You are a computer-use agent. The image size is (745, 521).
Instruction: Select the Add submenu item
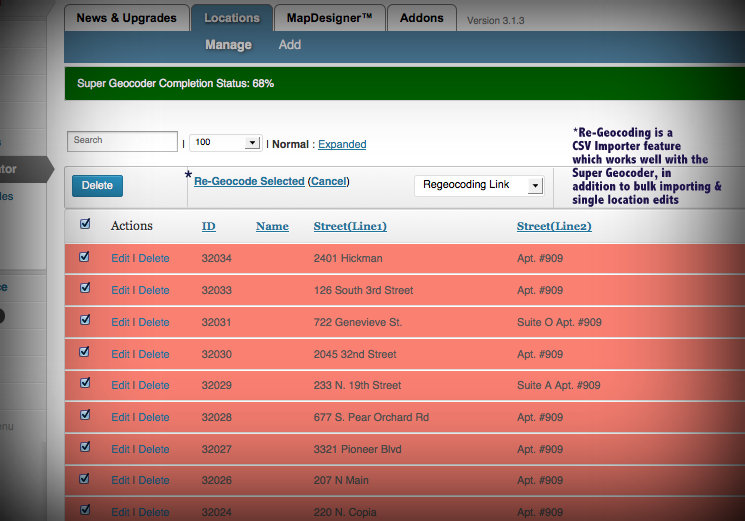[290, 45]
